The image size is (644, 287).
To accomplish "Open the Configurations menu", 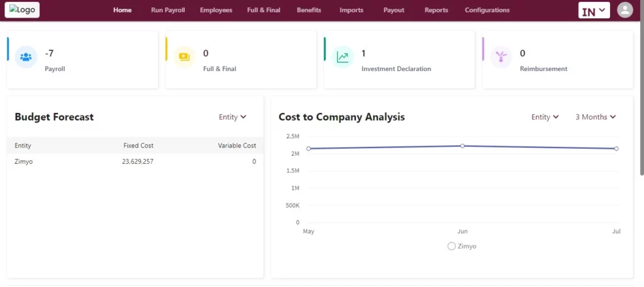I will 487,10.
